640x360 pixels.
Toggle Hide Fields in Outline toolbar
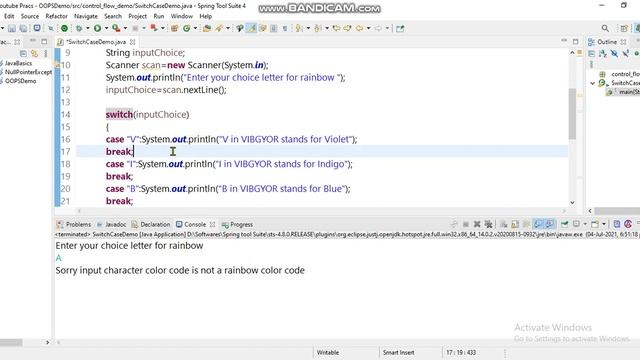tap(614, 53)
